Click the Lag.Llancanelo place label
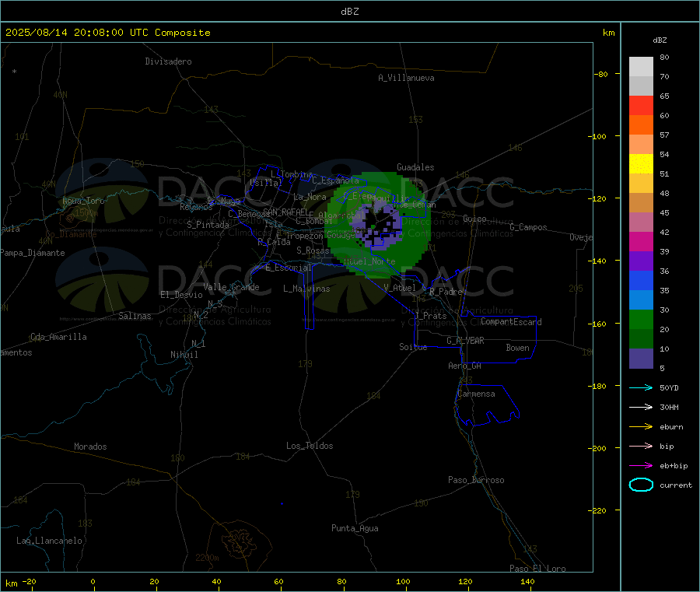This screenshot has height=592, width=700. [50, 541]
